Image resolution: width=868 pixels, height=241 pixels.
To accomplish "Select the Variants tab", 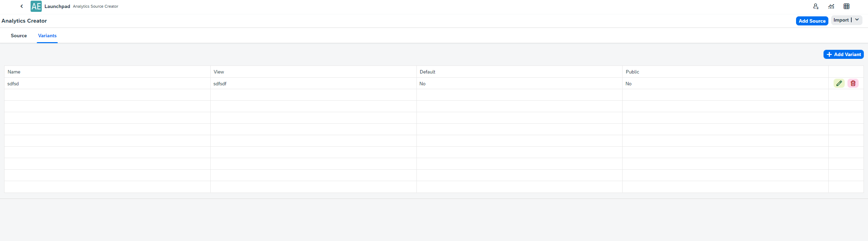I will point(47,36).
